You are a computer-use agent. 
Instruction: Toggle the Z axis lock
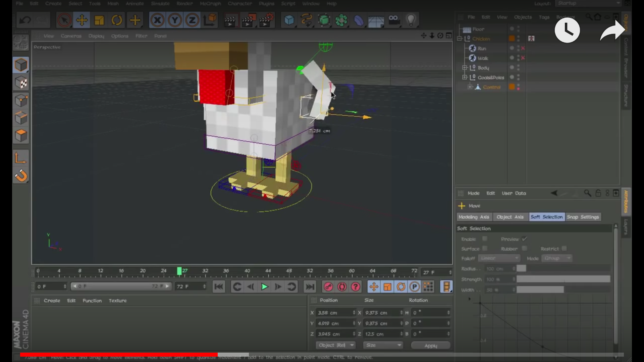tap(192, 20)
